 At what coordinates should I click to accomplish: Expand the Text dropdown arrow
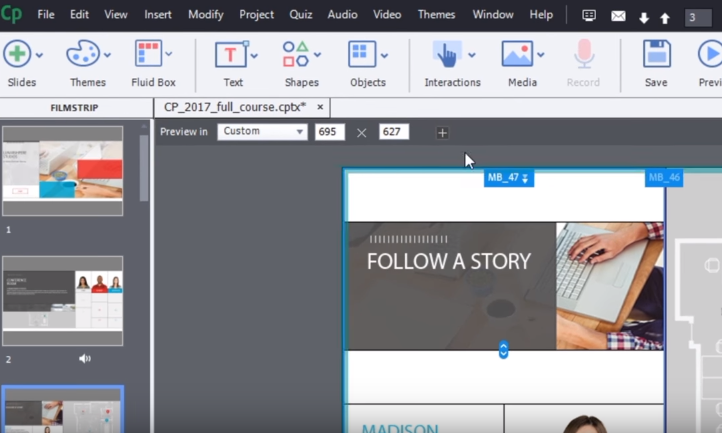coord(254,56)
